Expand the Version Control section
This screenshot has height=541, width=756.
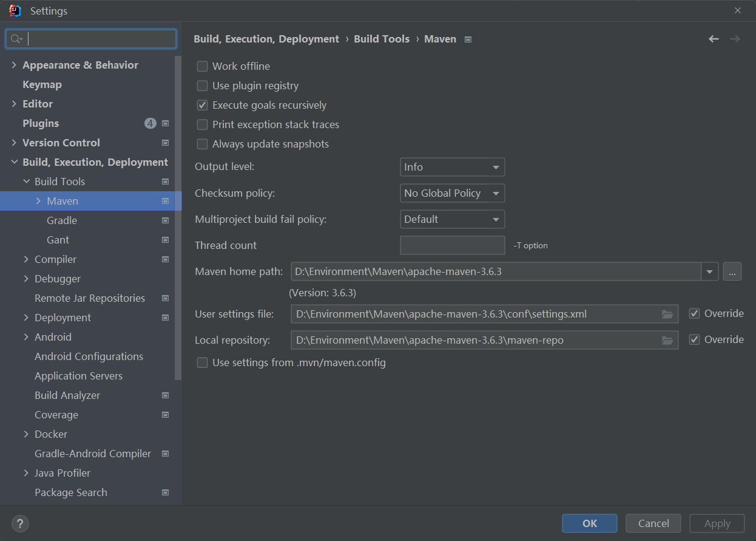tap(14, 143)
